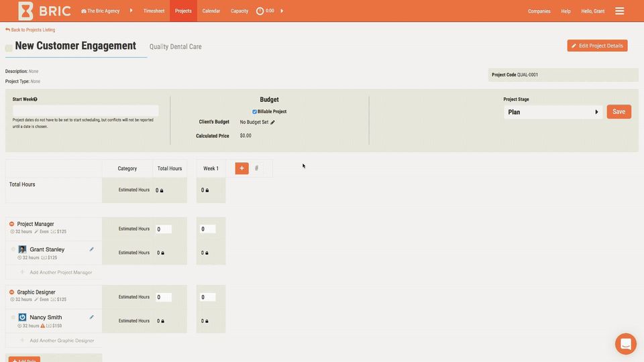The height and width of the screenshot is (362, 644).
Task: Start the timer clock icon
Action: point(260,11)
